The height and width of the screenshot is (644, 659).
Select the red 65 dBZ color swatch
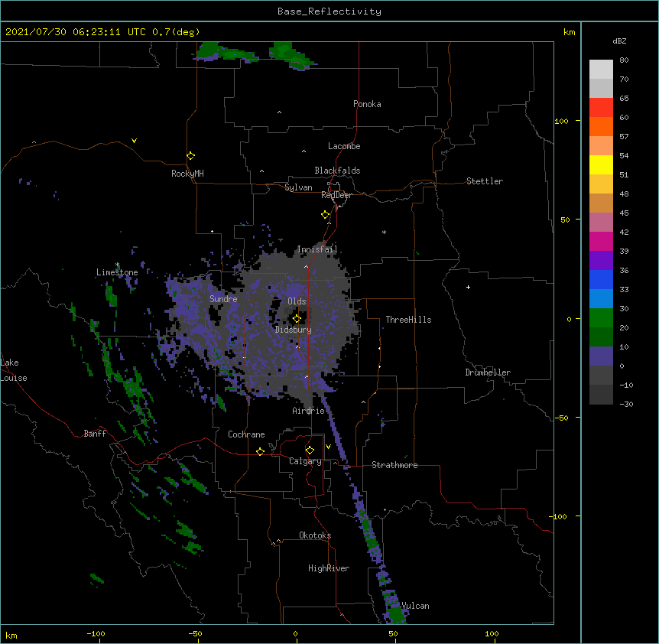point(601,107)
